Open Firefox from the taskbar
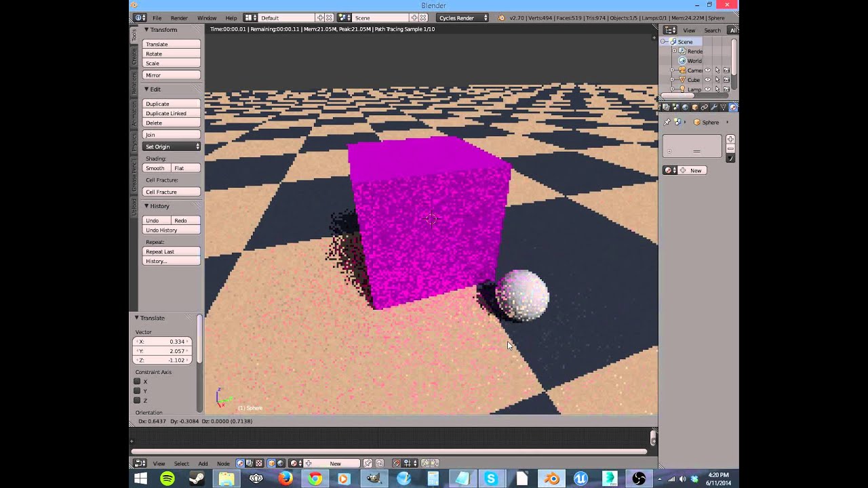 coord(285,479)
